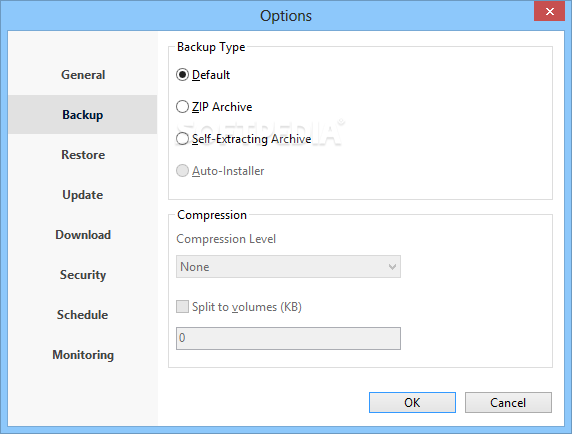Open the Update settings tab
Image resolution: width=572 pixels, height=434 pixels.
tap(83, 195)
